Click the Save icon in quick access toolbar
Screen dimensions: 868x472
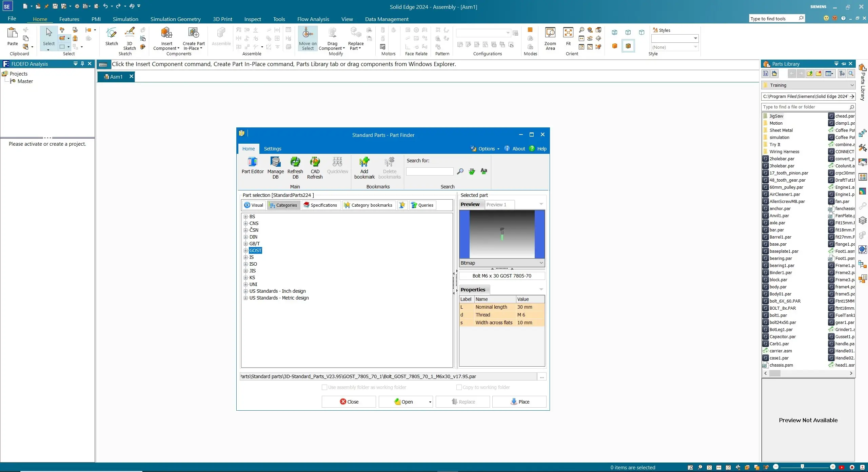(55, 6)
